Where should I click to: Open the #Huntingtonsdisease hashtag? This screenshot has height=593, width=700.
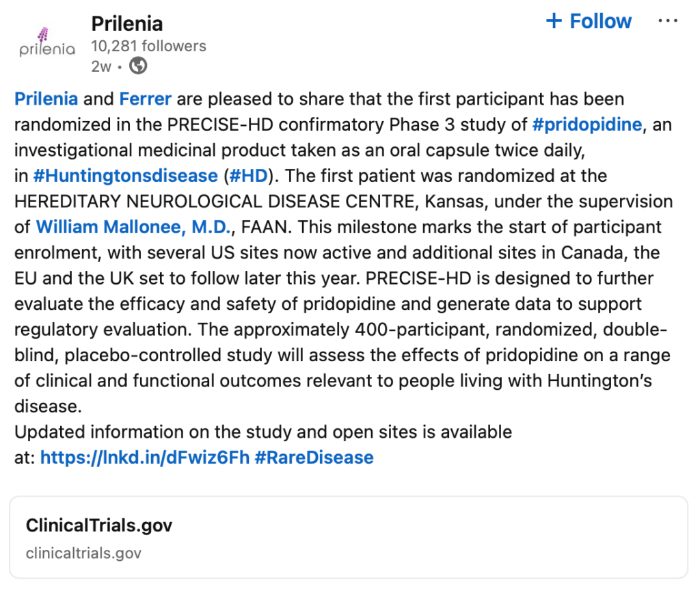tap(126, 176)
